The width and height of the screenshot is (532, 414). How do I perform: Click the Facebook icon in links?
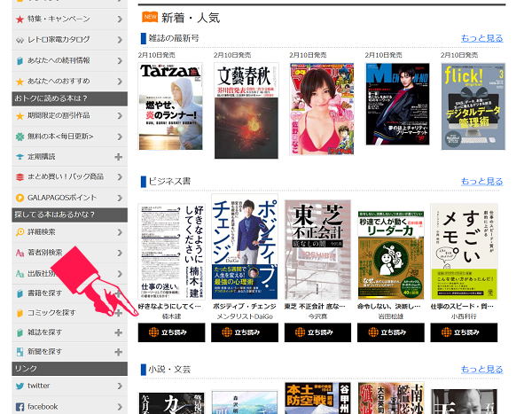tap(20, 406)
